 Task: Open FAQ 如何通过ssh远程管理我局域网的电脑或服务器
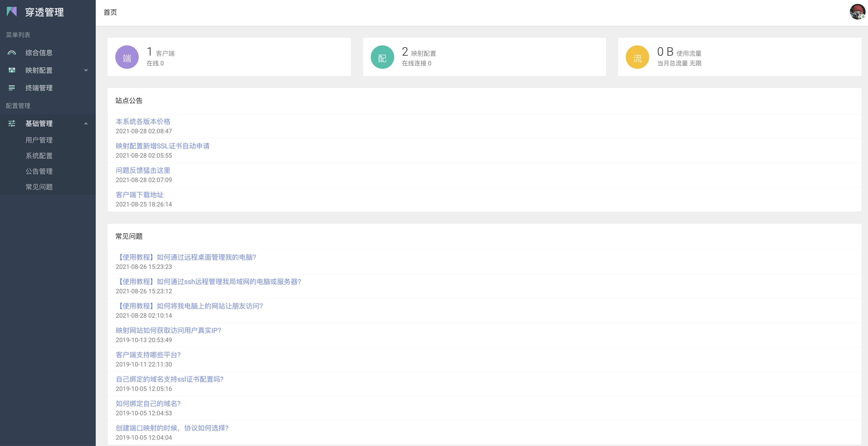point(208,282)
